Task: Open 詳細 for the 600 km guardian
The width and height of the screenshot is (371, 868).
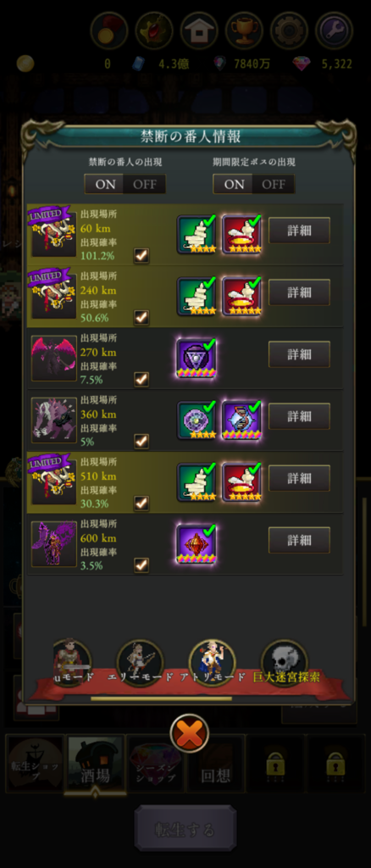Action: coord(299,540)
